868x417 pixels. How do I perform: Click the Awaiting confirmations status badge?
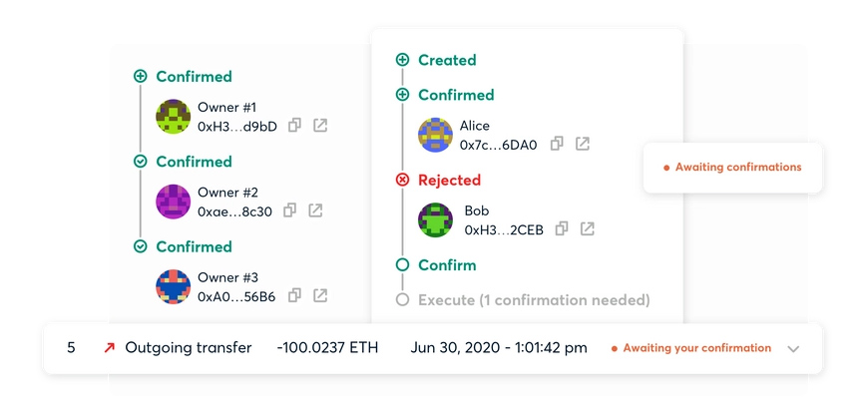click(732, 168)
